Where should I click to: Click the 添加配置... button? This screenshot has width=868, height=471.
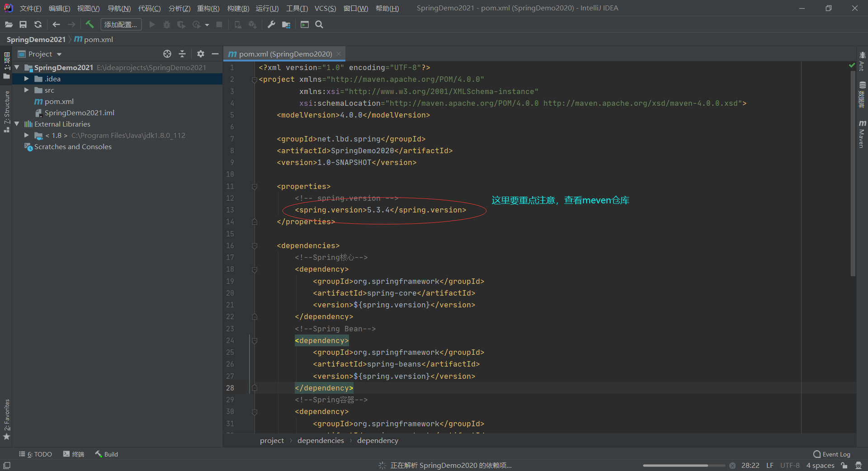point(121,24)
